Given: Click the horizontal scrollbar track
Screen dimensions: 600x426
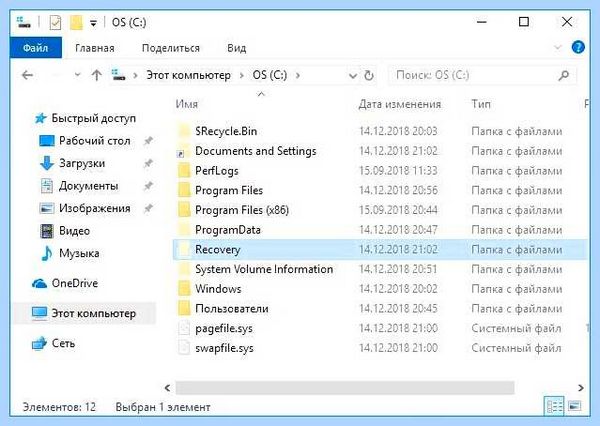Looking at the screenshot, I should click(345, 388).
